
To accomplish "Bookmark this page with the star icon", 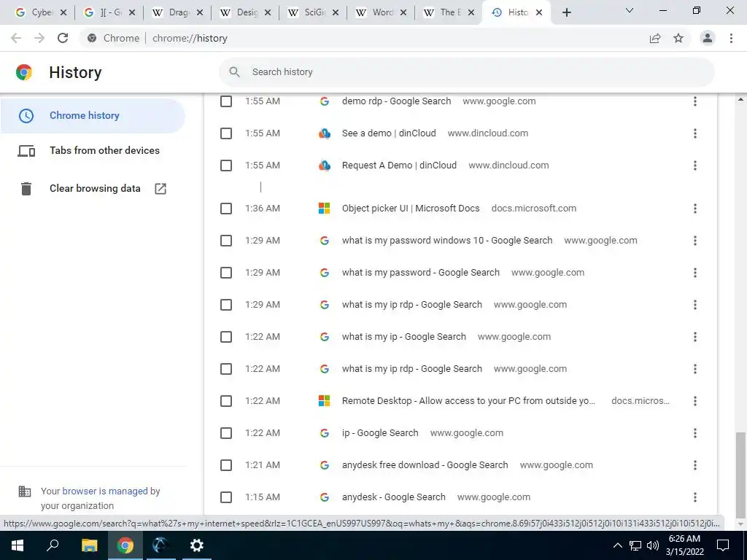I will [678, 38].
